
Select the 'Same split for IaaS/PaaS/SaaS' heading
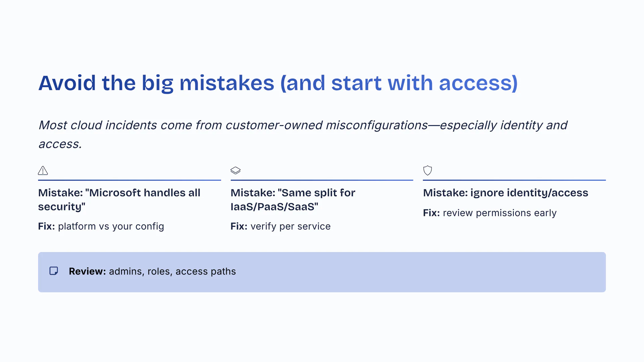click(x=292, y=199)
